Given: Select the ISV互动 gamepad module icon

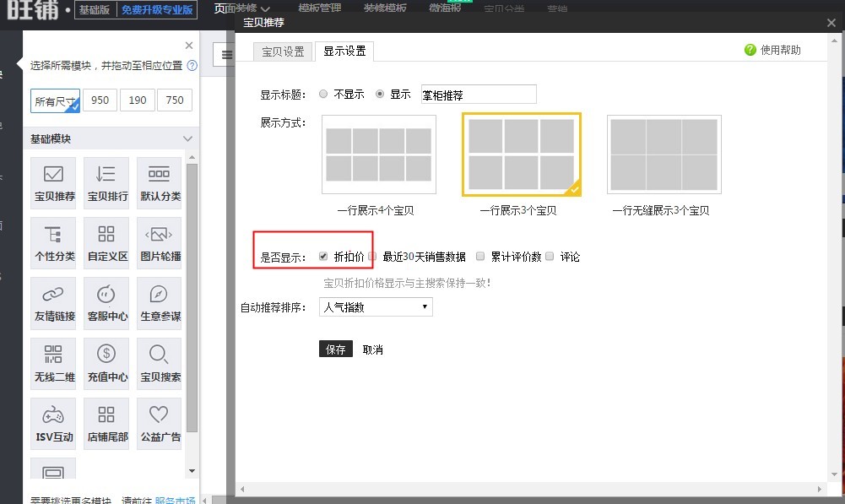Looking at the screenshot, I should click(53, 424).
